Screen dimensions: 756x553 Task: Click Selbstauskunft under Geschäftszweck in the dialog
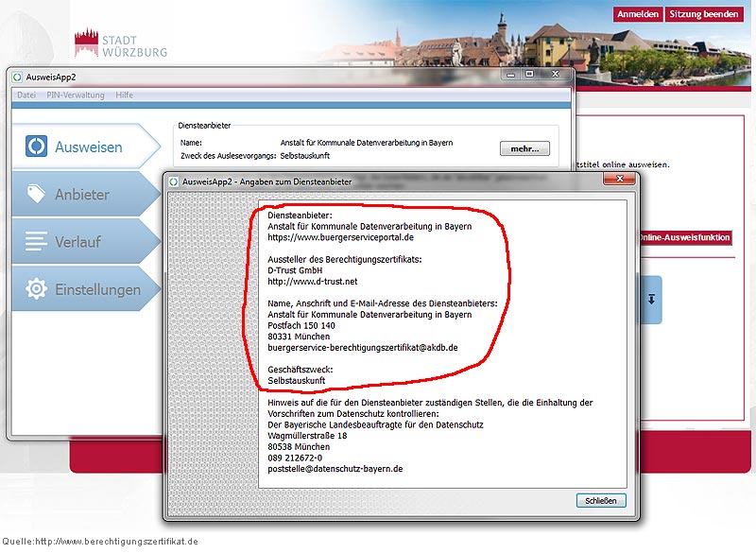tap(297, 380)
